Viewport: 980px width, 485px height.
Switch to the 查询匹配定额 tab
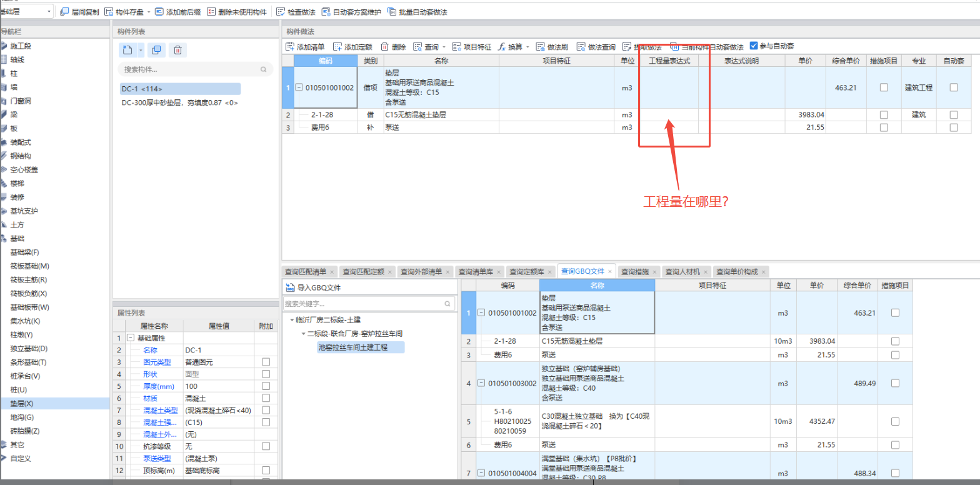pos(363,272)
